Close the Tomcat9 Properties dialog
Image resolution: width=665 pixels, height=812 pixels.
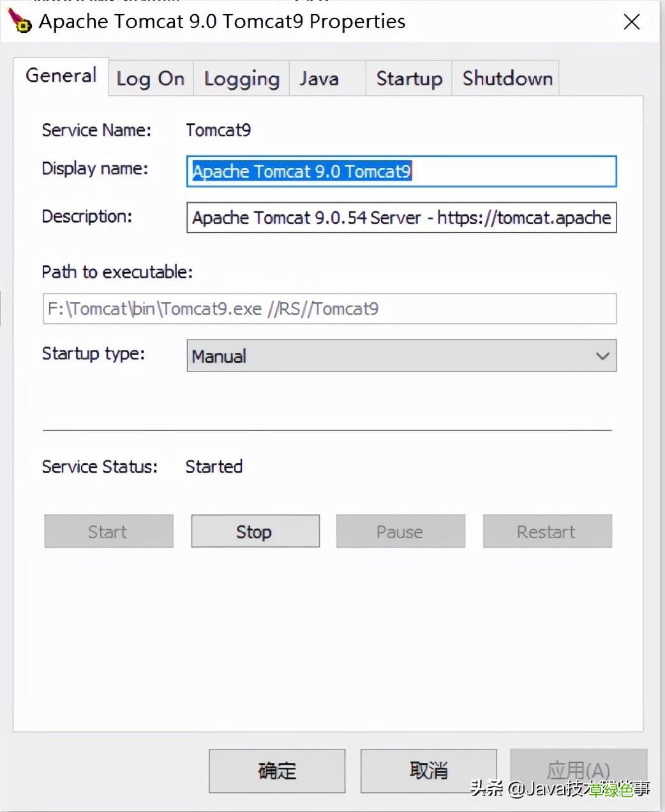click(631, 22)
